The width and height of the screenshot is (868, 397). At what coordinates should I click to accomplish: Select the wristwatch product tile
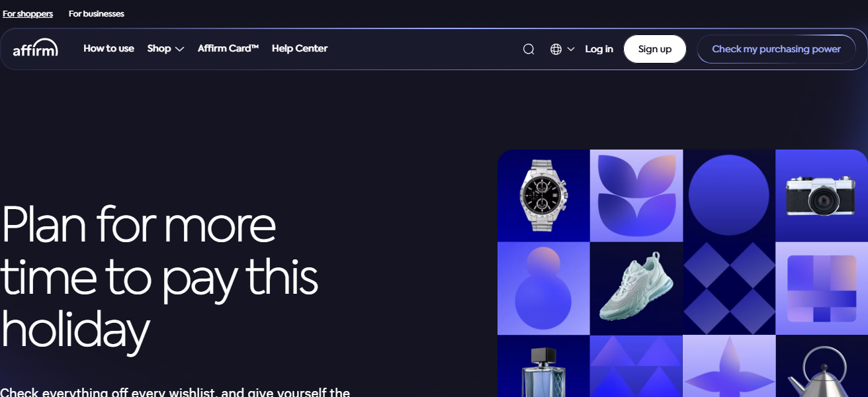pyautogui.click(x=544, y=196)
